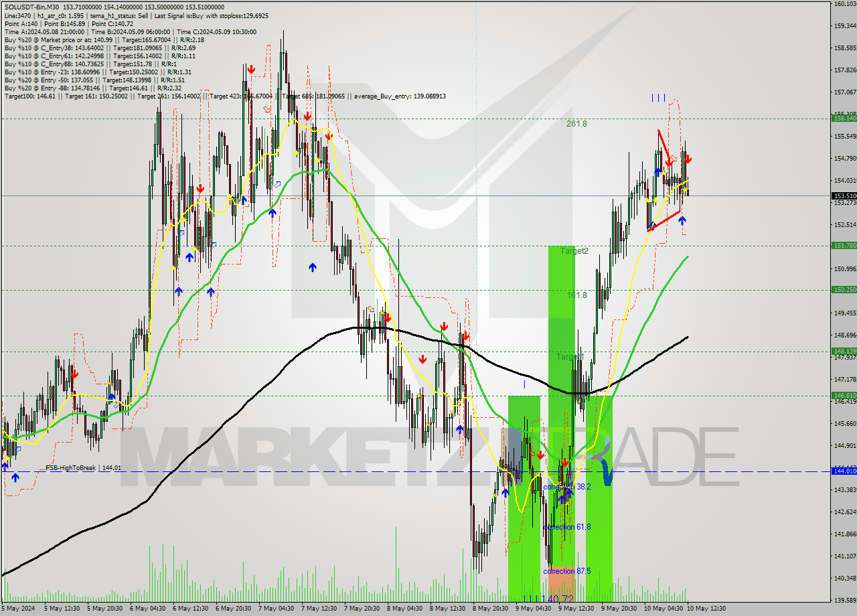Image resolution: width=857 pixels, height=616 pixels.
Task: Click the 'correction 61.8' label
Action: (566, 527)
